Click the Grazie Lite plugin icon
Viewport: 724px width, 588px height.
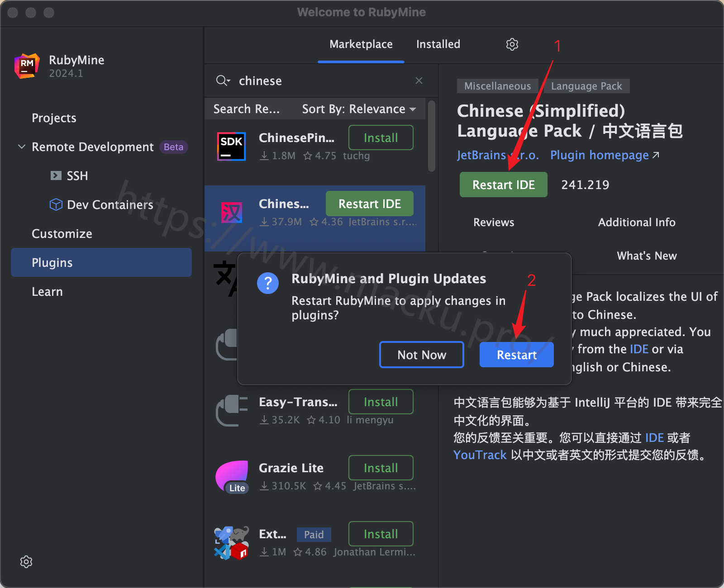[x=232, y=477]
